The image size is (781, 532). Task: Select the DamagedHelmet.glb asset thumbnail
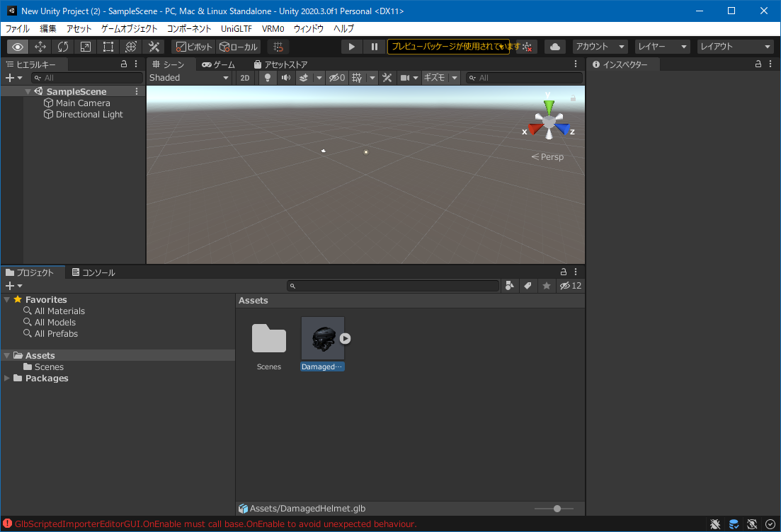[322, 338]
